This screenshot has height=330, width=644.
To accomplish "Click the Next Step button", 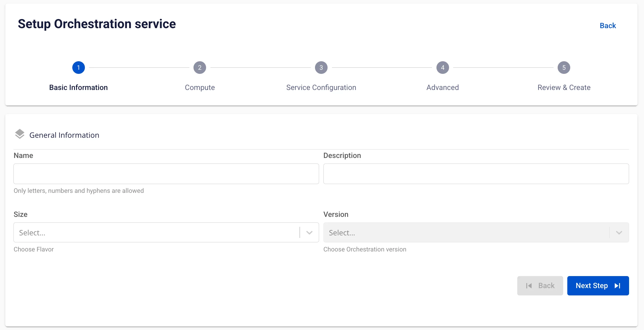I will click(598, 286).
